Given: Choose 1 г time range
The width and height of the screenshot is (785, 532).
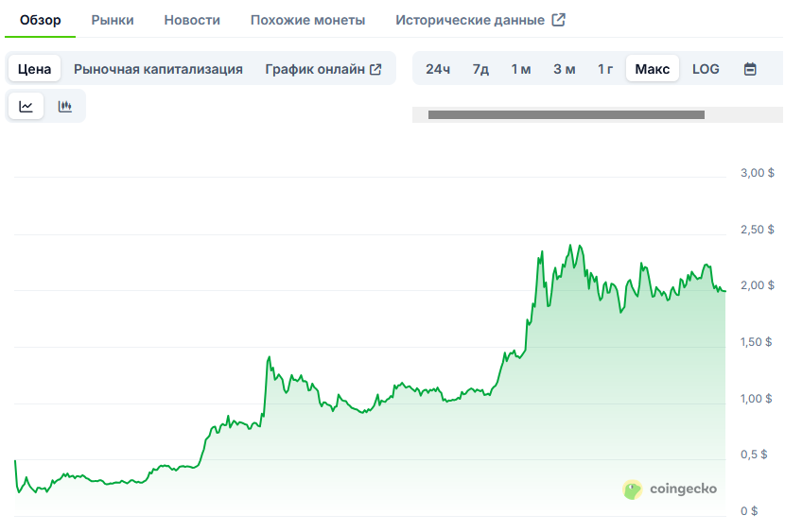Looking at the screenshot, I should tap(605, 69).
